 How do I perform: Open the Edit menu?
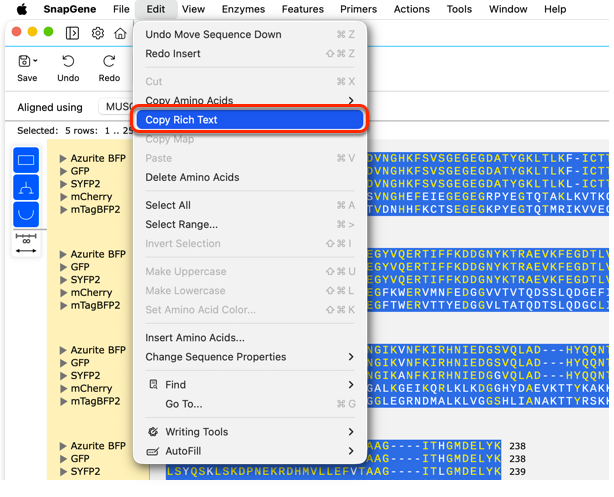click(155, 9)
